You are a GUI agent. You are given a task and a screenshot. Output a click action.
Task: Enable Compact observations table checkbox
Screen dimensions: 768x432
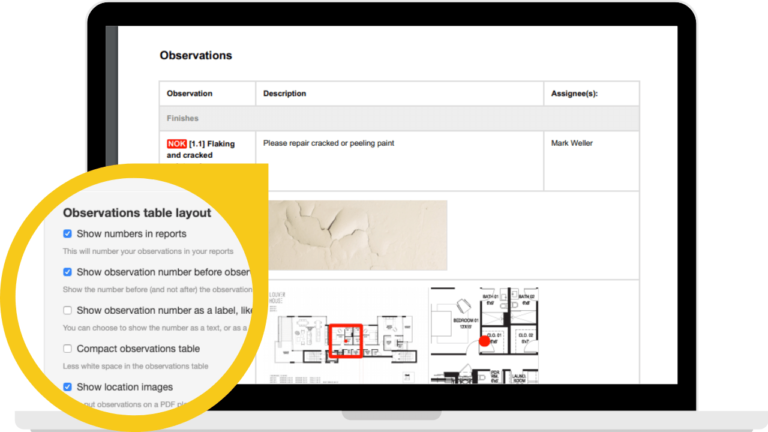[67, 348]
